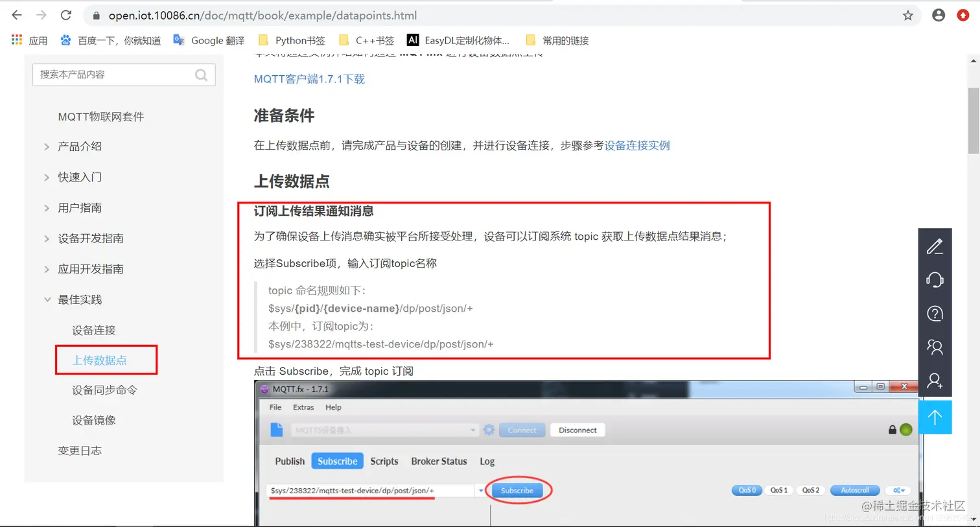Open the 上传数据点 sidebar page
Screen dimensions: 980x527
tap(99, 360)
